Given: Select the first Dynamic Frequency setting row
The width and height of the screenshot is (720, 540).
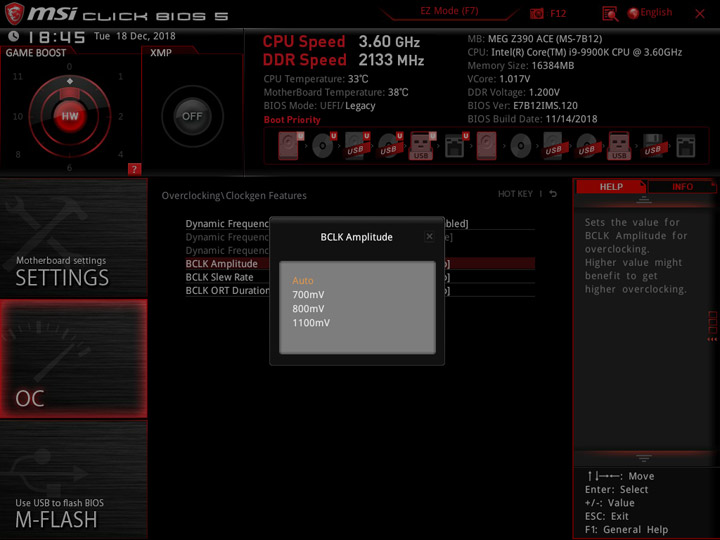Looking at the screenshot, I should click(360, 224).
